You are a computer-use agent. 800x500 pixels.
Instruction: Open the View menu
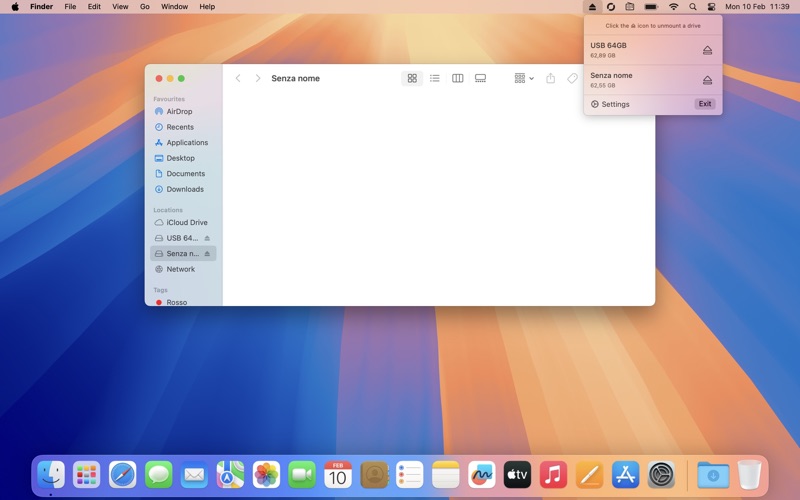pyautogui.click(x=120, y=7)
